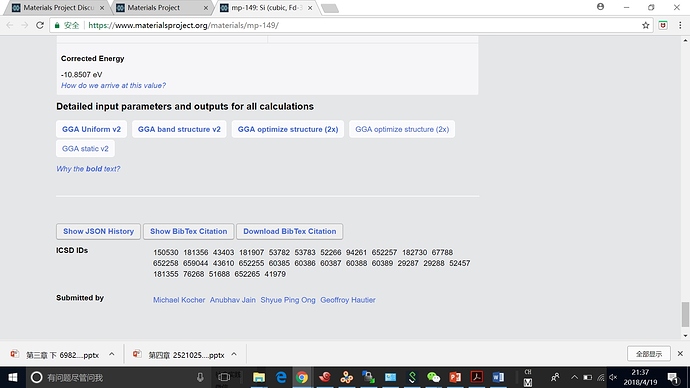Click the -10.8507 eV energy value
Image resolution: width=690 pixels, height=388 pixels.
click(81, 75)
